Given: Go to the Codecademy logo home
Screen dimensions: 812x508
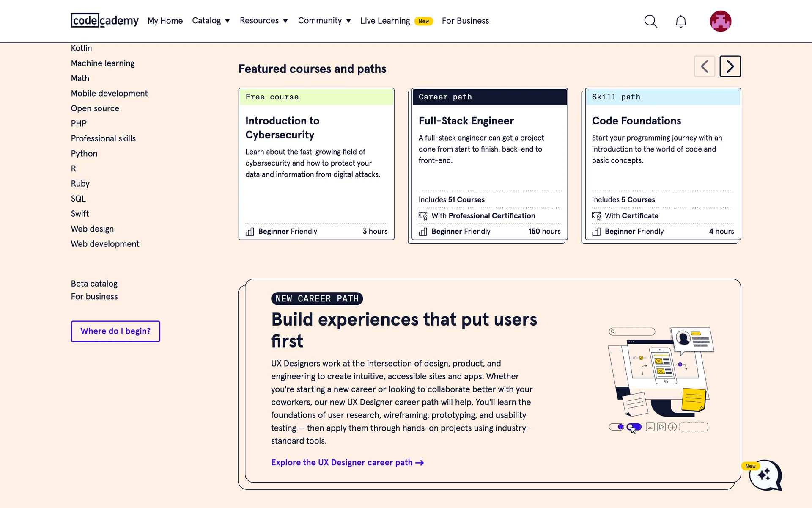Looking at the screenshot, I should pos(104,20).
